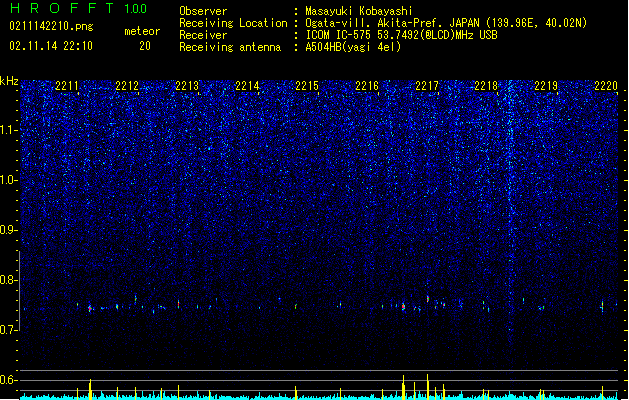
Task: Click the 2217 time marker
Action: tap(427, 86)
